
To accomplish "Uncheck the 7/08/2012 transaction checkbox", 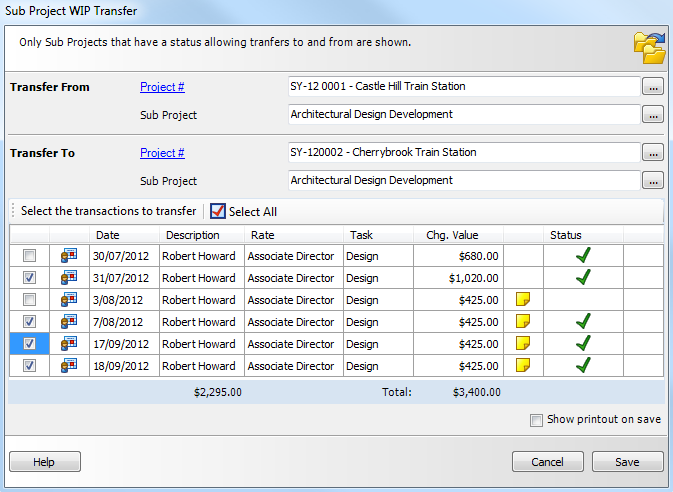I will [x=30, y=322].
